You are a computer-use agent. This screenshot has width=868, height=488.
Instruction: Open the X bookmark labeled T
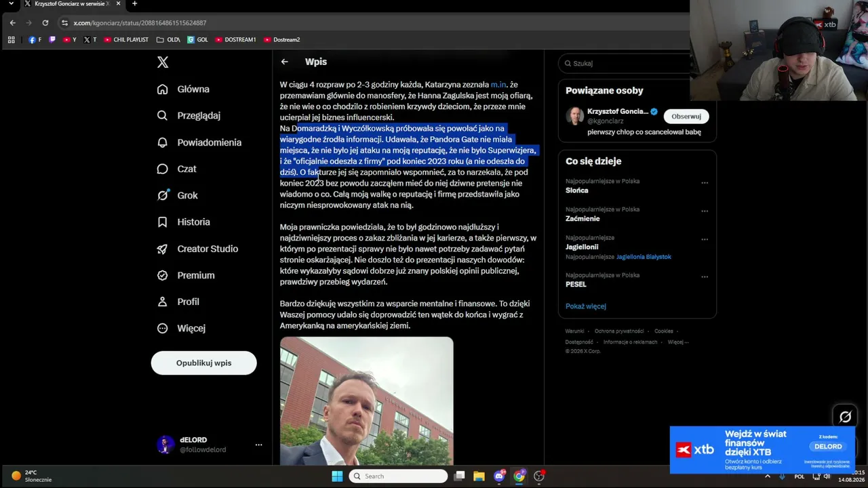90,40
